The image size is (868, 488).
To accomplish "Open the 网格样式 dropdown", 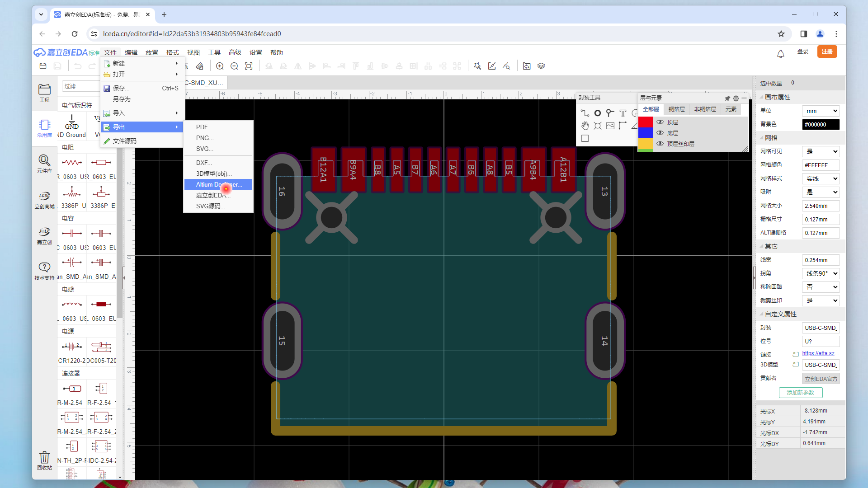I will [x=821, y=178].
